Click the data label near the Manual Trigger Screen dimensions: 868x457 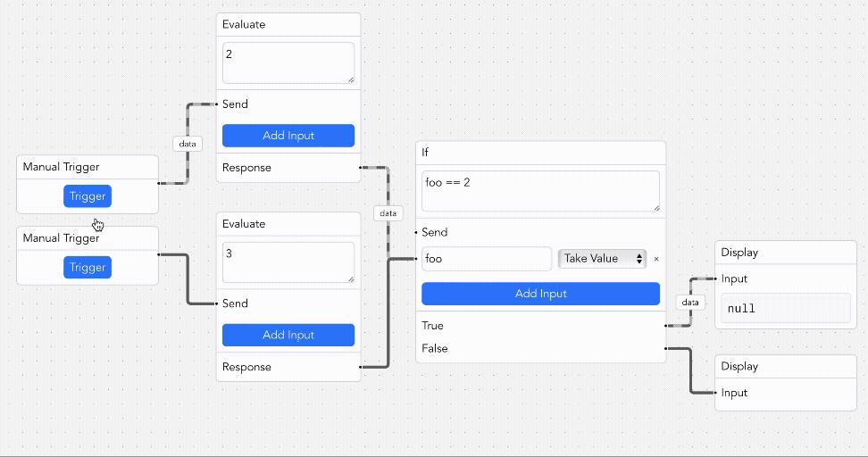(x=188, y=143)
